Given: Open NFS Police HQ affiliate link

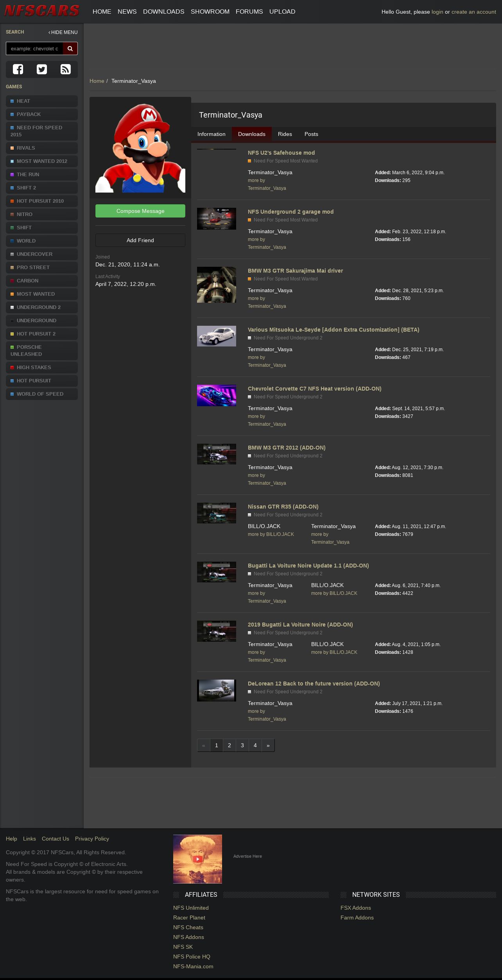Looking at the screenshot, I should (192, 957).
